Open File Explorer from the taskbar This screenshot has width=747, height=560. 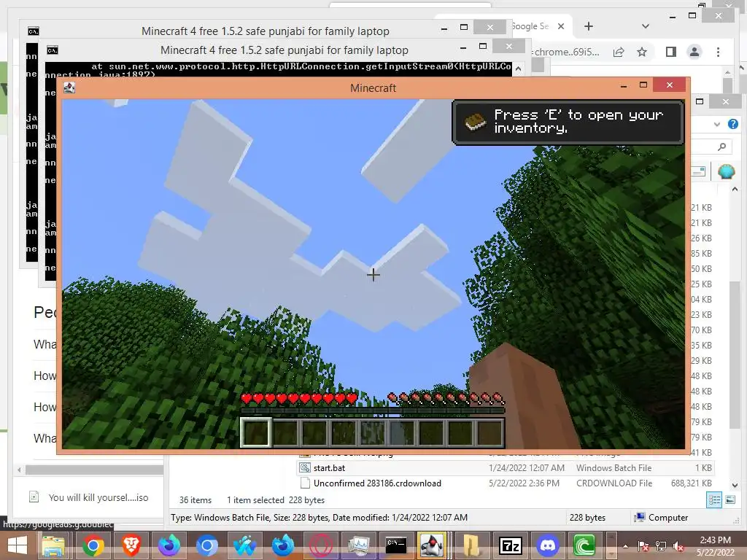pyautogui.click(x=53, y=545)
